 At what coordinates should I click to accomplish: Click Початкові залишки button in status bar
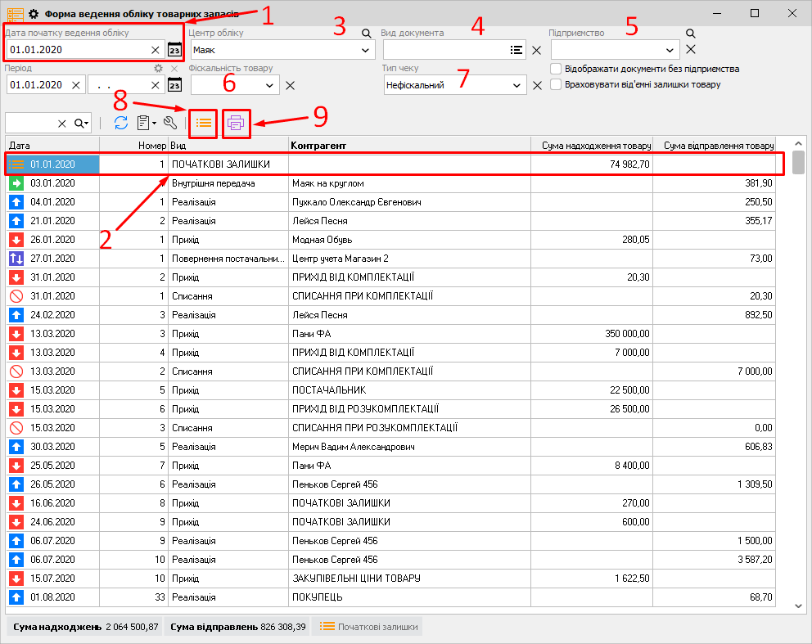click(368, 627)
